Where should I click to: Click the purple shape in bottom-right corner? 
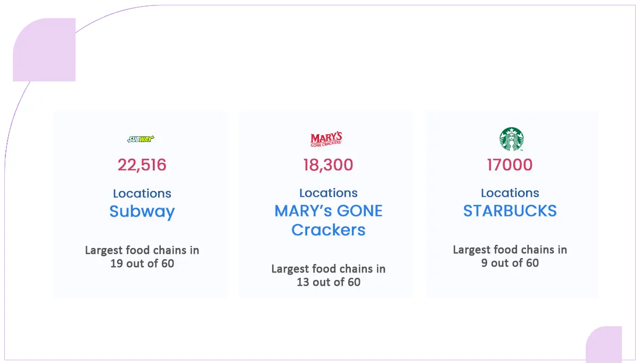tap(603, 345)
